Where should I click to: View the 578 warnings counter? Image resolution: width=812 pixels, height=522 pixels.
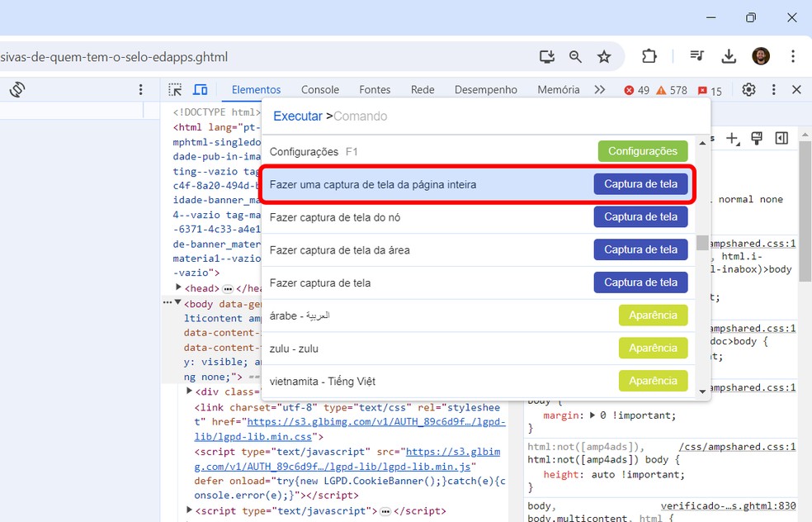[x=668, y=89]
